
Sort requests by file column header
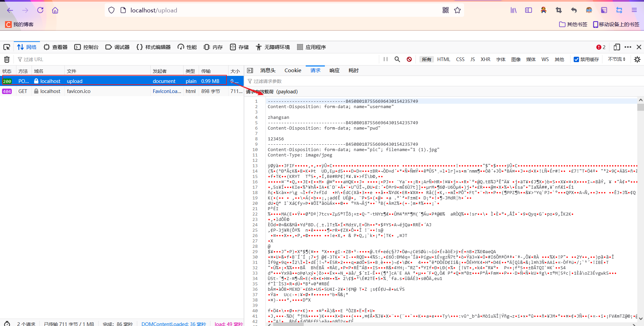[107, 71]
